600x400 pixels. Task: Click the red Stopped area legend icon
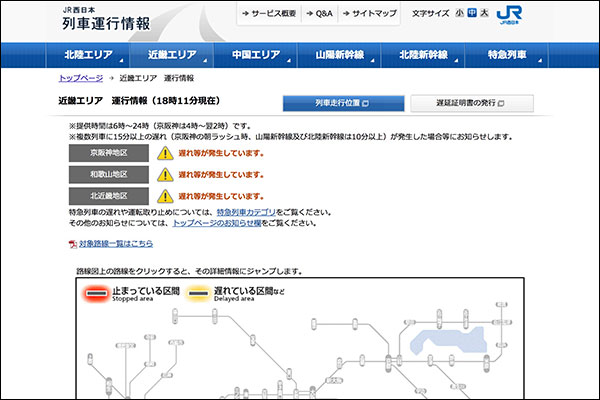click(96, 293)
